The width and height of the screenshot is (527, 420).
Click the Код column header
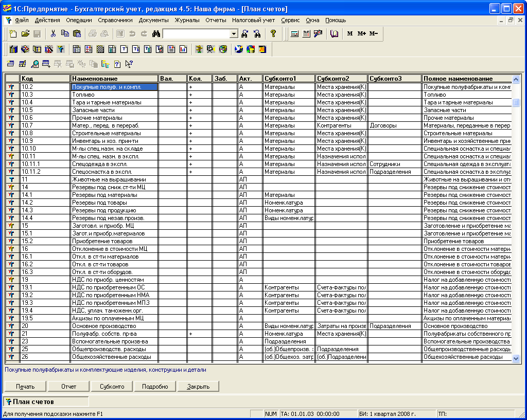pyautogui.click(x=45, y=79)
